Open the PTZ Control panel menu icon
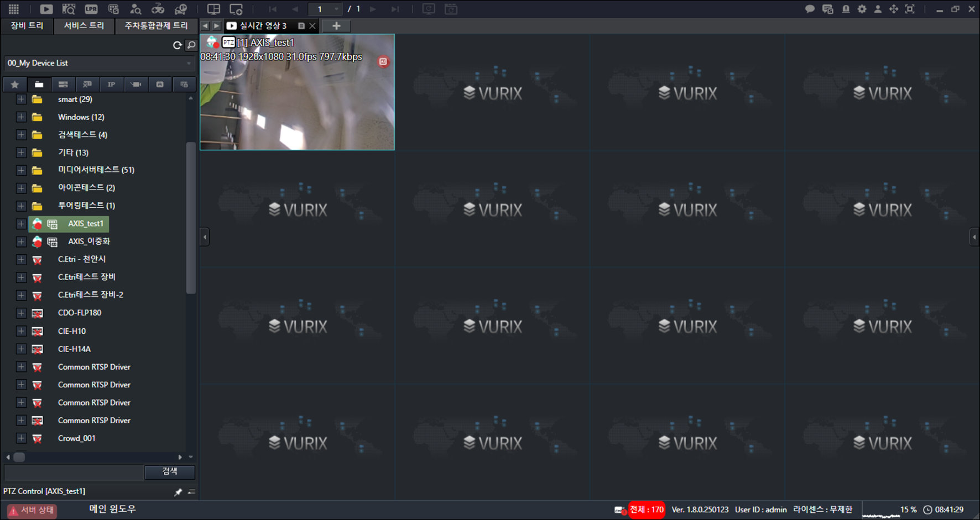980x520 pixels. (191, 492)
